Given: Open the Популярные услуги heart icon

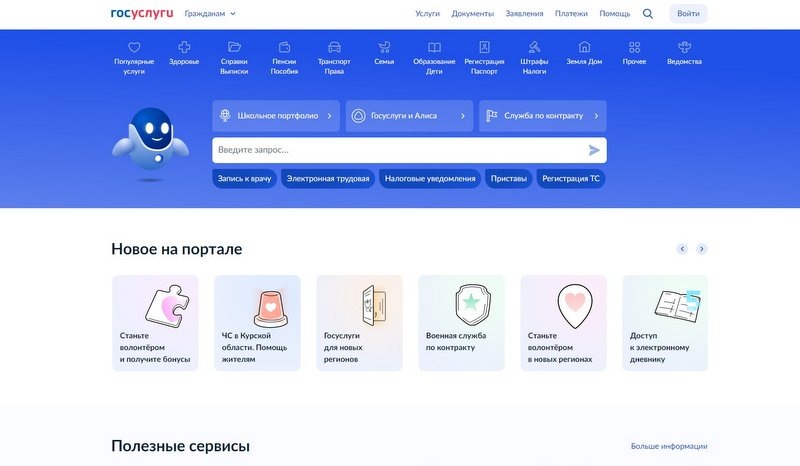Looking at the screenshot, I should (x=134, y=47).
